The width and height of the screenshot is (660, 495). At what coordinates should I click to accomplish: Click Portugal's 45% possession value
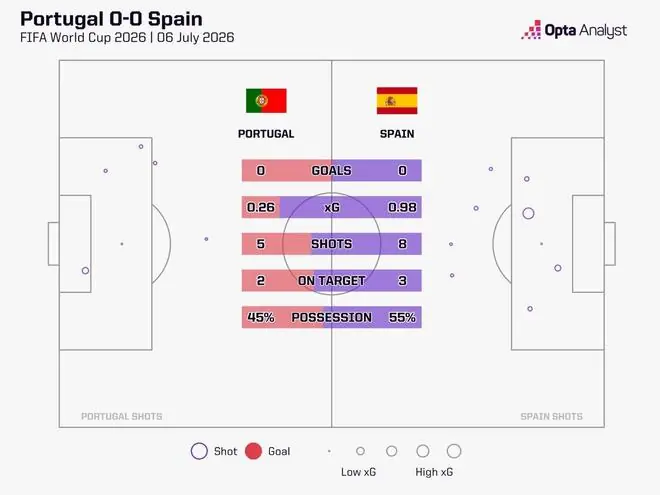tap(261, 317)
